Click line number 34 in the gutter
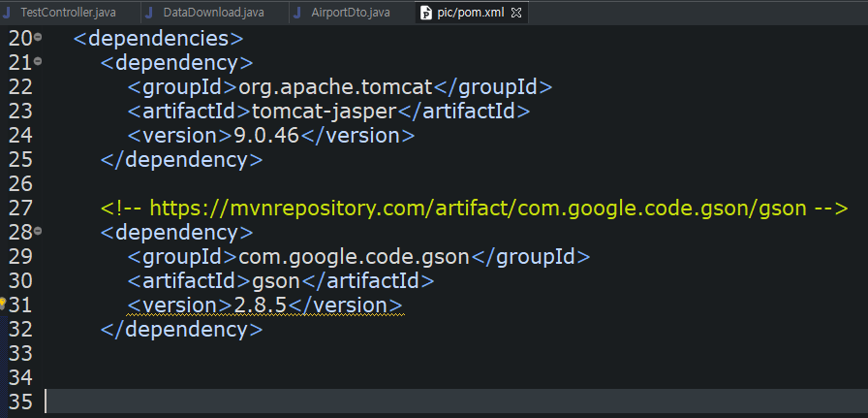The width and height of the screenshot is (868, 418). point(20,377)
